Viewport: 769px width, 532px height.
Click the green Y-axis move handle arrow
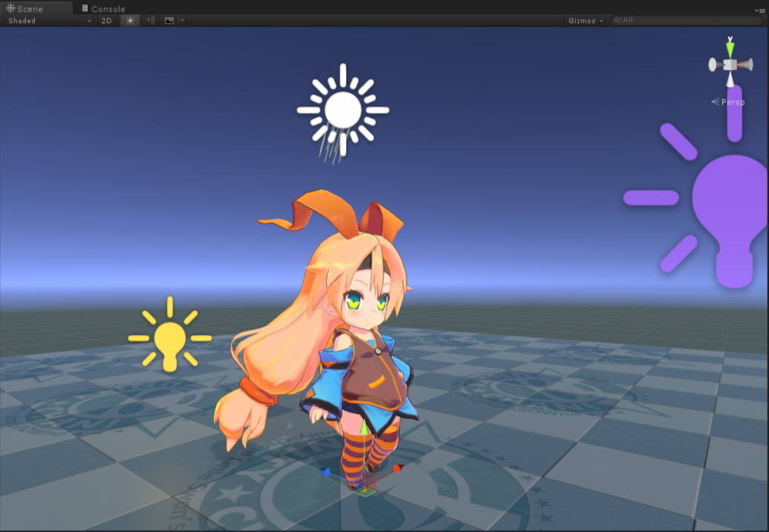coord(363,427)
